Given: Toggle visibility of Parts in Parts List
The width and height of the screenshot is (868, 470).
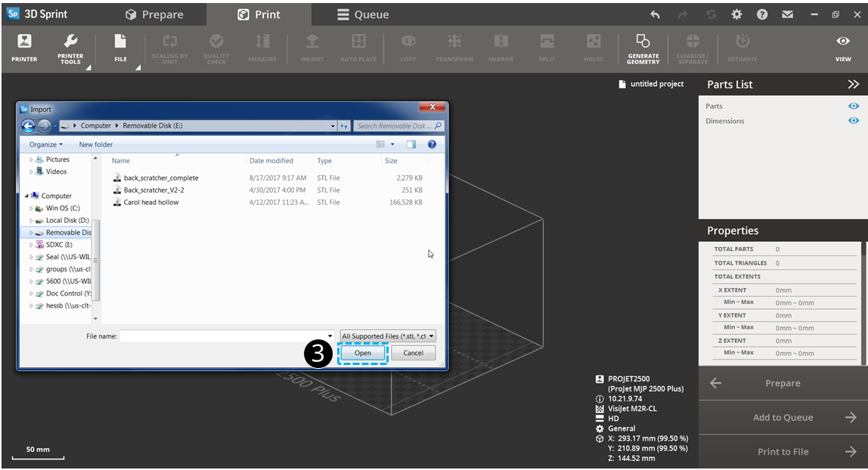Looking at the screenshot, I should click(854, 106).
